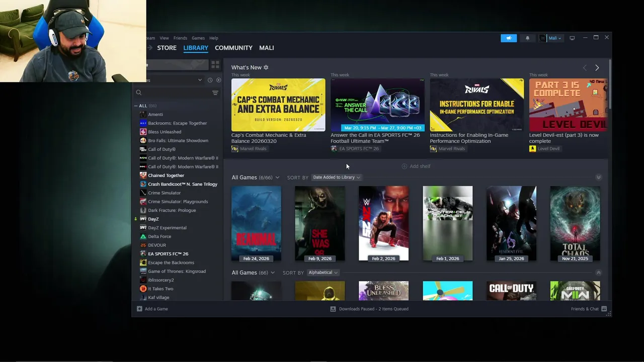Screen dimensions: 644x362
Task: Show next What's New items arrow
Action: click(597, 68)
